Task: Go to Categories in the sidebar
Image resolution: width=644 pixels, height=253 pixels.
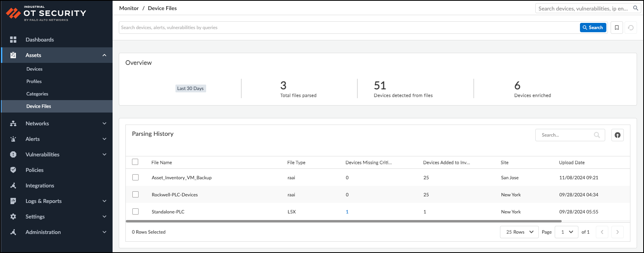Action: pos(37,94)
